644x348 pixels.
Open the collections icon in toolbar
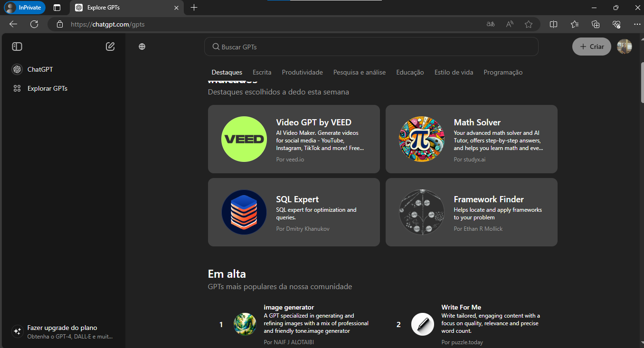[596, 24]
